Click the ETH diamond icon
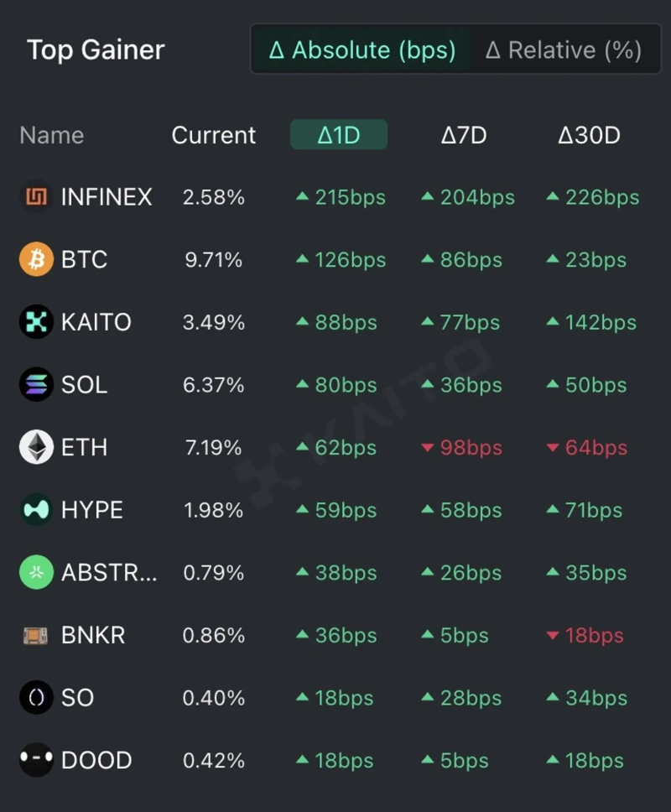 [x=36, y=448]
